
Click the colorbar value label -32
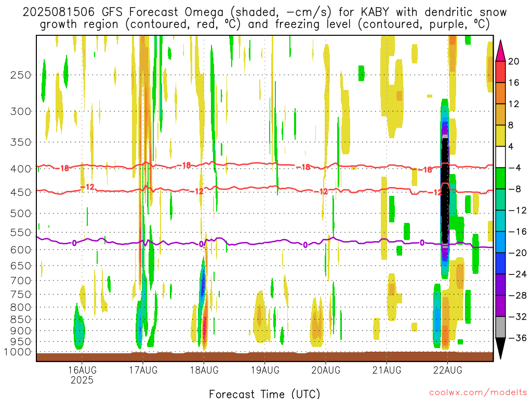(517, 316)
